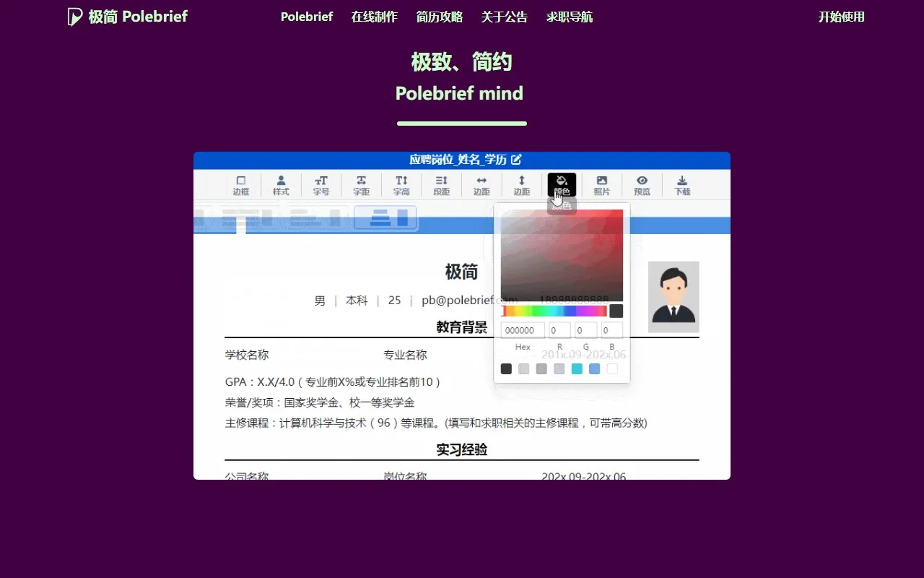Select the vertical 边距 margin tool
The height and width of the screenshot is (578, 924).
[x=521, y=185]
